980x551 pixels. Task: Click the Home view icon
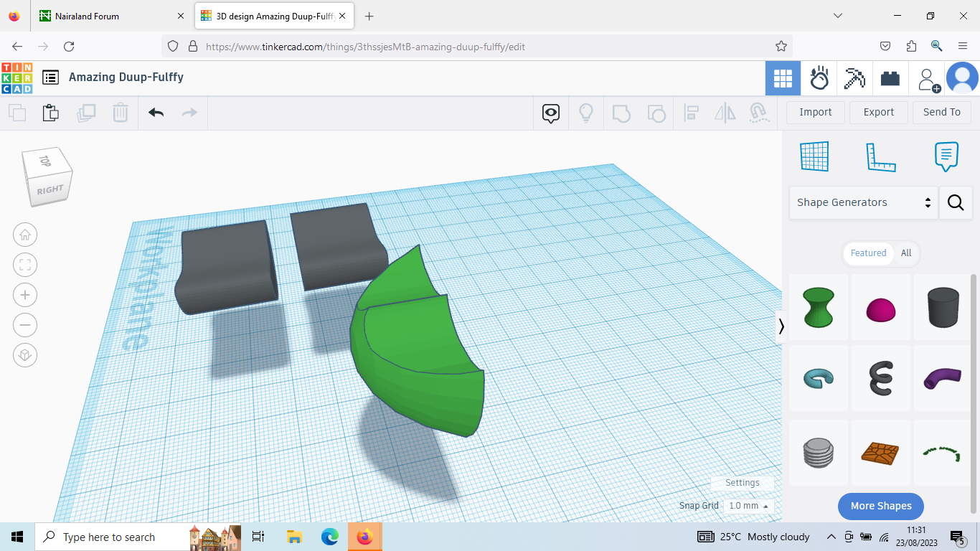coord(25,235)
